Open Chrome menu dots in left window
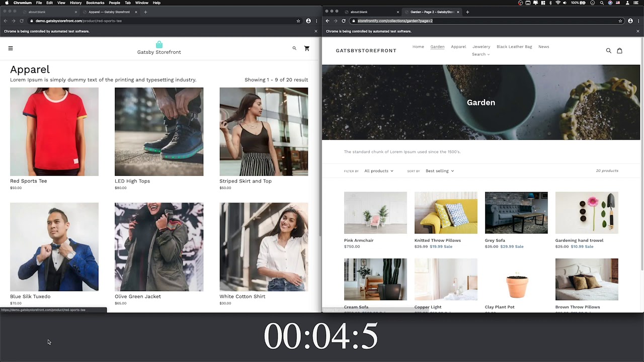The height and width of the screenshot is (362, 644). coord(316,21)
